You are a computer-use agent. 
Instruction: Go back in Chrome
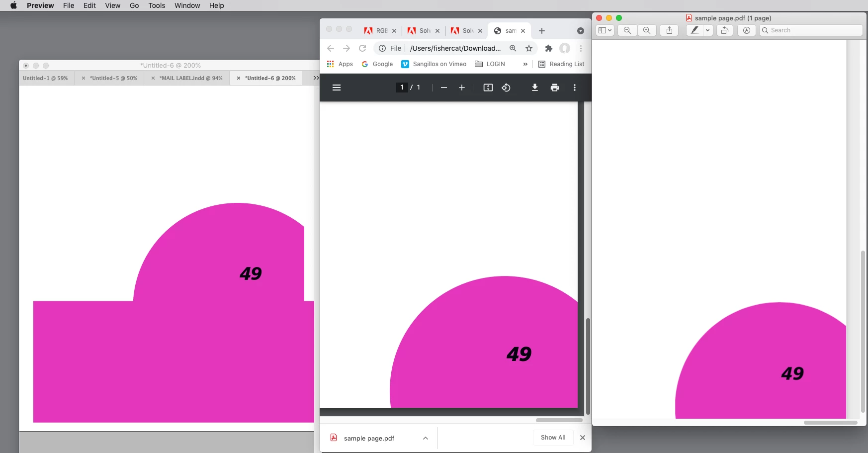[331, 48]
